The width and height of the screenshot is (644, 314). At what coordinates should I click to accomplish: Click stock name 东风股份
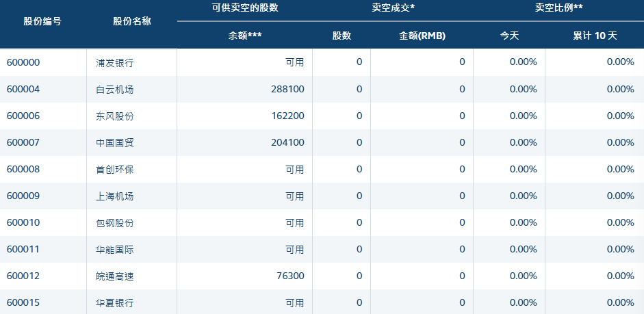(x=115, y=116)
